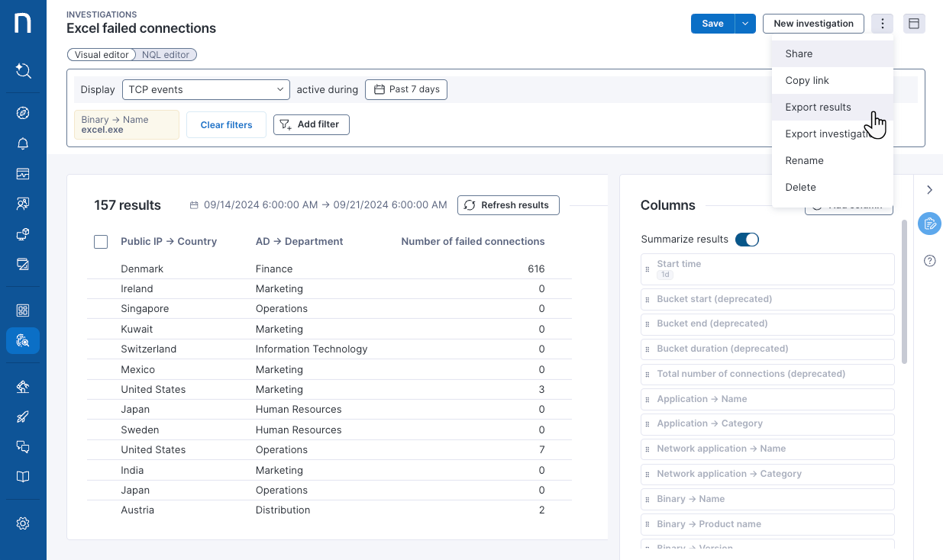943x560 pixels.
Task: Select Export results from the menu
Action: click(818, 108)
